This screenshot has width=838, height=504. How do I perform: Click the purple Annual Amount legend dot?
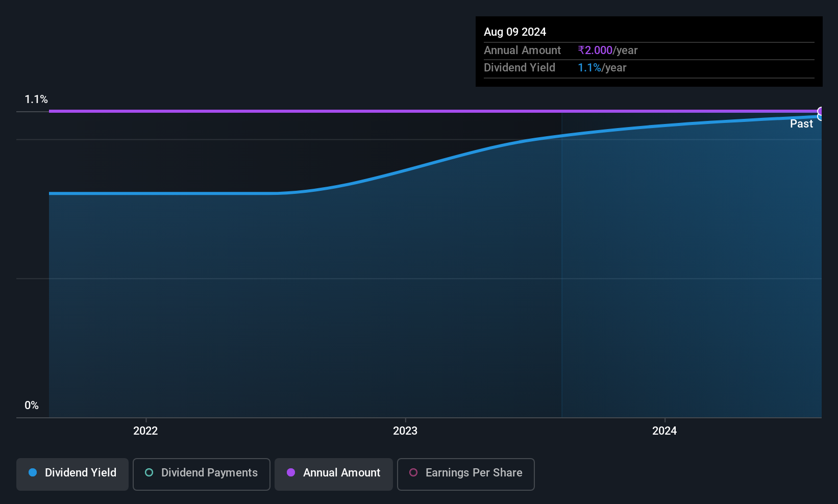pos(291,472)
